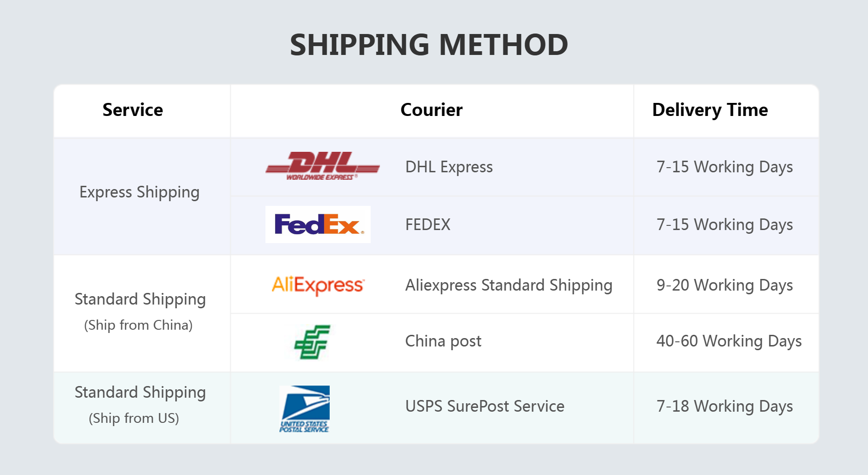
Task: Click the Express Shipping service cell
Action: [139, 192]
